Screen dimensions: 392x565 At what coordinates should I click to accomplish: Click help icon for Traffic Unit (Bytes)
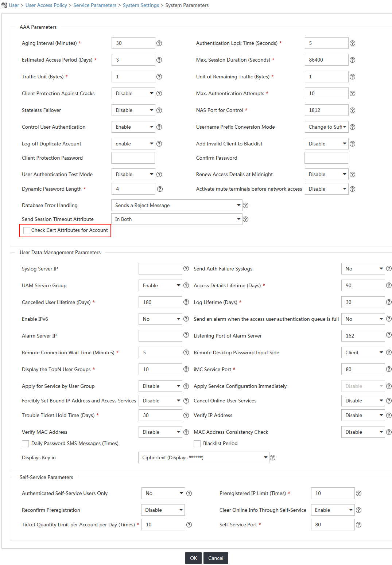(159, 77)
